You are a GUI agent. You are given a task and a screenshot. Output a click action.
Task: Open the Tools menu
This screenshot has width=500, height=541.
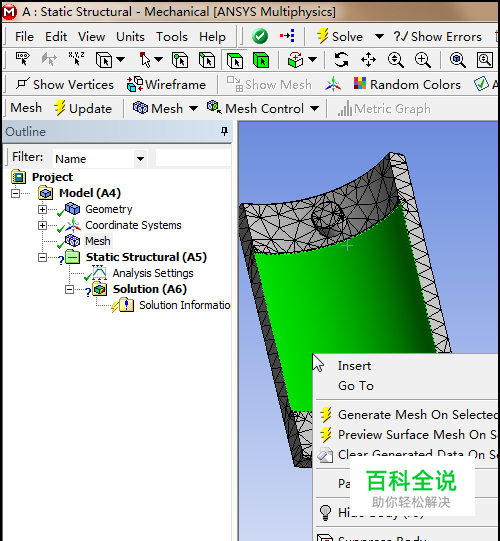[x=172, y=37]
